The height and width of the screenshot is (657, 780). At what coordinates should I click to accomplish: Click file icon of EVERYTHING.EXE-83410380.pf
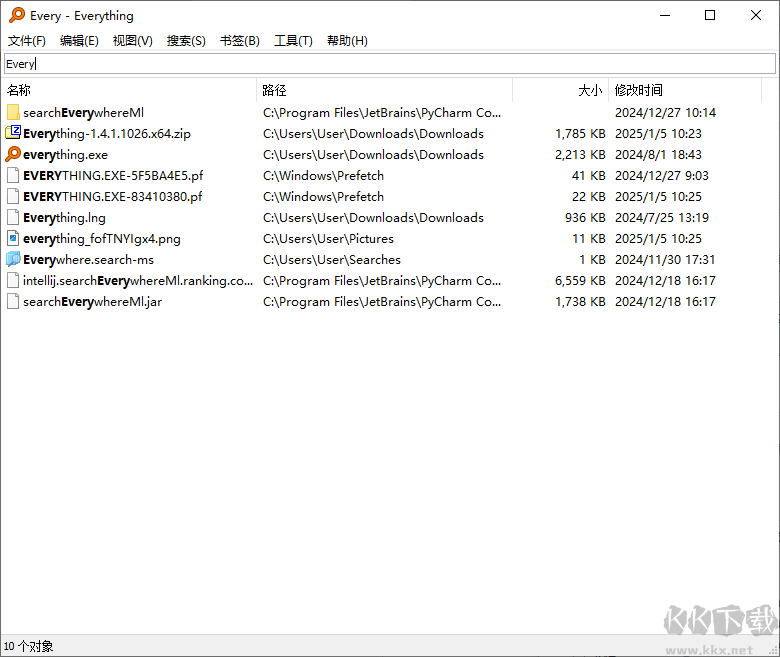13,196
